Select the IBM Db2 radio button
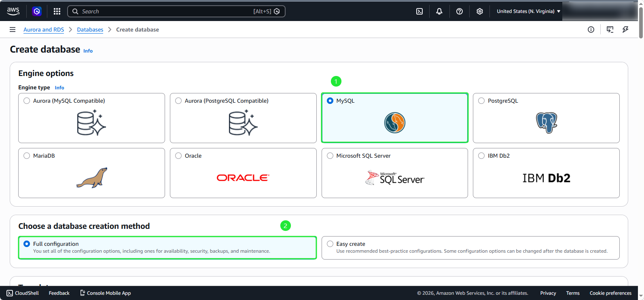 (x=481, y=156)
